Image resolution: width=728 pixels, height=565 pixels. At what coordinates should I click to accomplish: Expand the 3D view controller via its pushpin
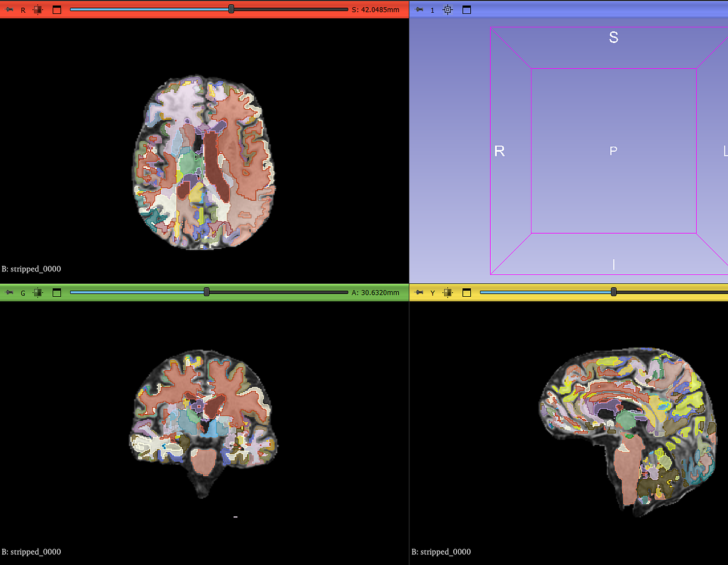click(418, 10)
